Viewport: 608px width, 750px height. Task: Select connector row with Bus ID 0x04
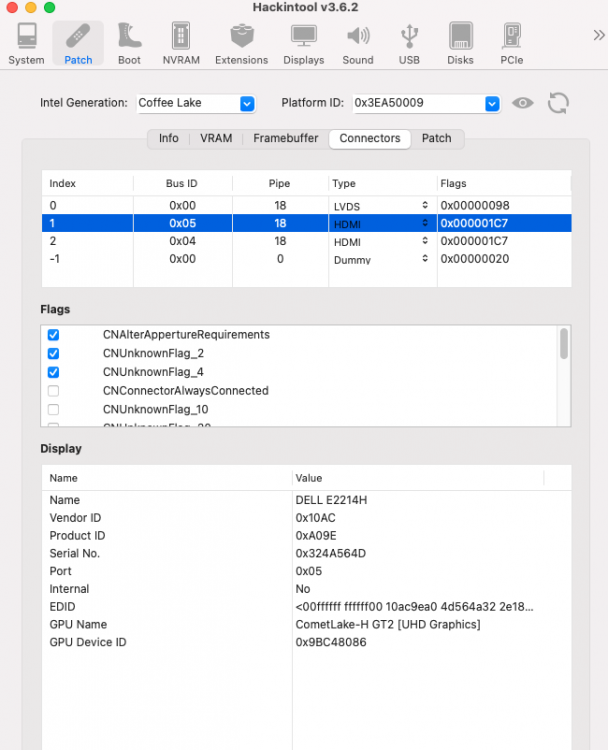(306, 241)
